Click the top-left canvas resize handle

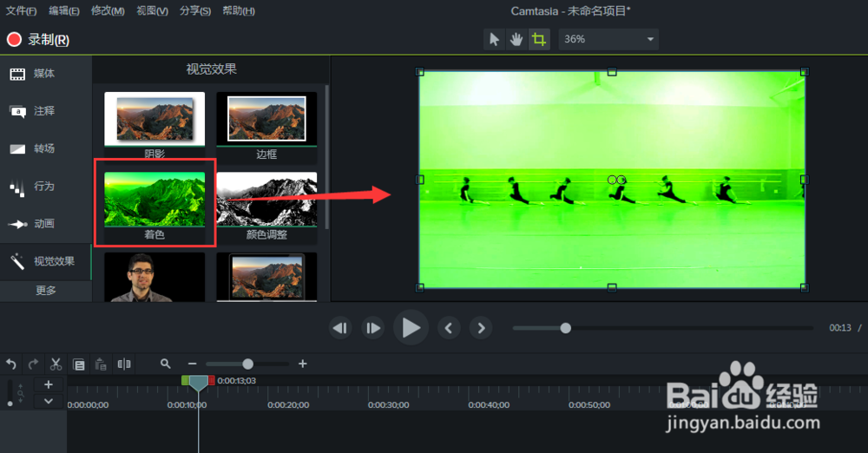click(419, 71)
